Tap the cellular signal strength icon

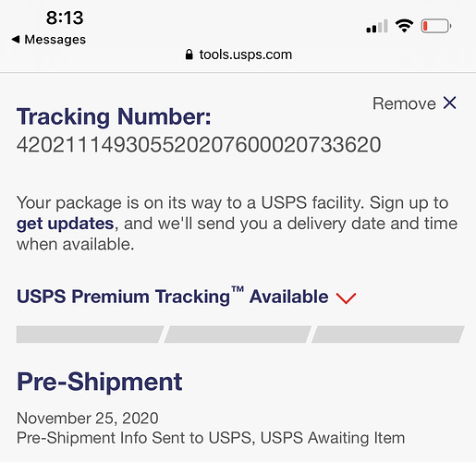(x=377, y=26)
